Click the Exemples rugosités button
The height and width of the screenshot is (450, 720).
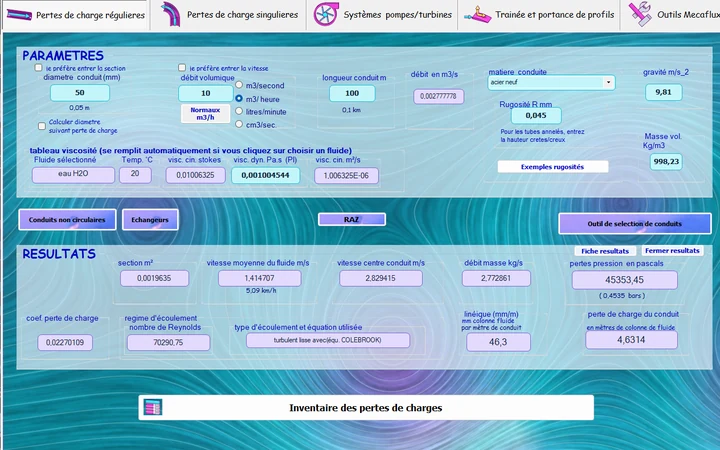point(552,167)
